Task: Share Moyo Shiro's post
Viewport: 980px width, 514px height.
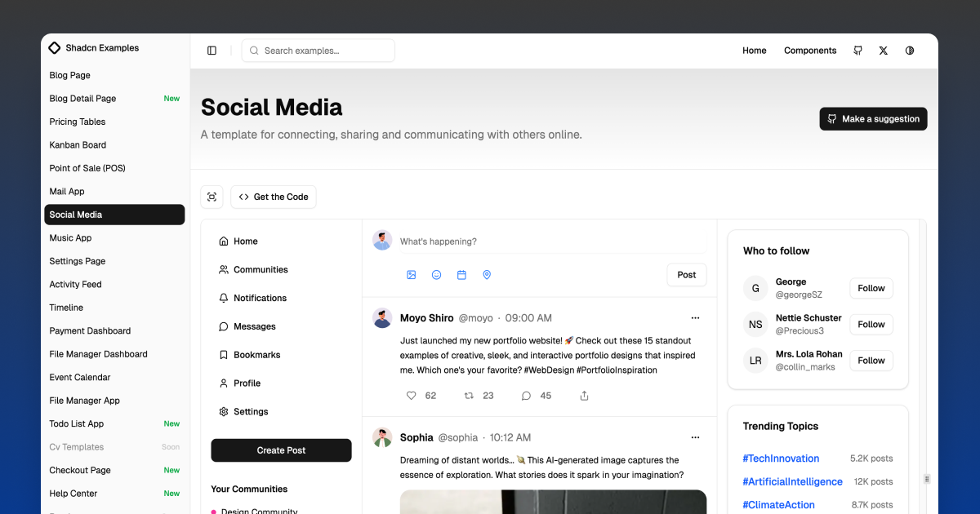Action: pos(584,396)
